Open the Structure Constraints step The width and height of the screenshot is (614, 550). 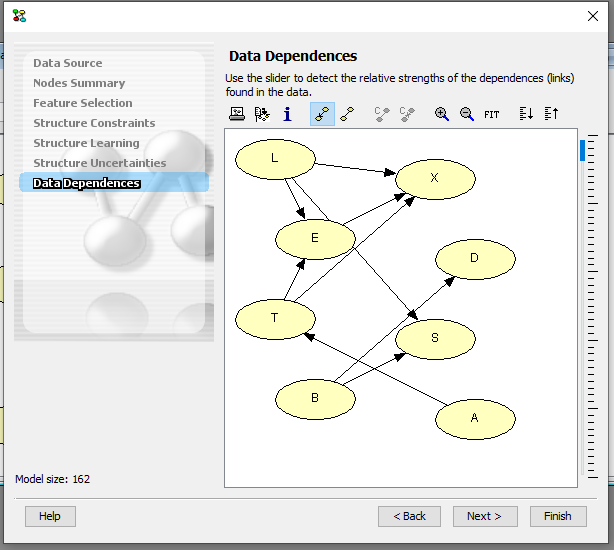(94, 123)
